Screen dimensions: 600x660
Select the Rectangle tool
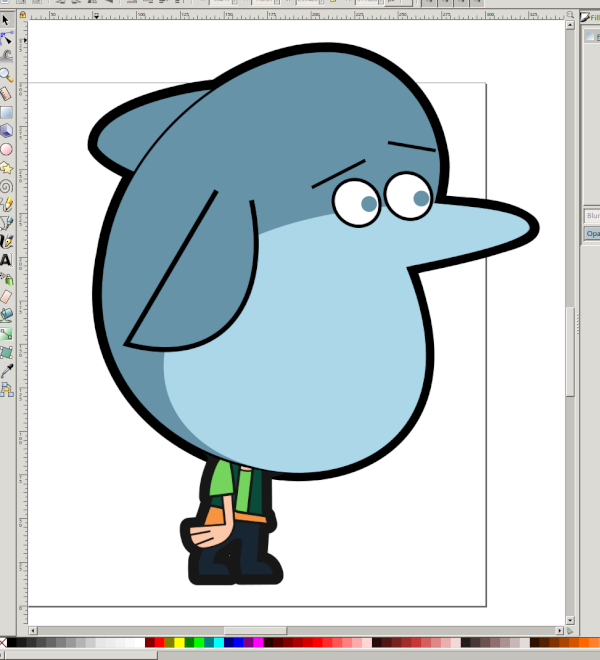coord(6,112)
